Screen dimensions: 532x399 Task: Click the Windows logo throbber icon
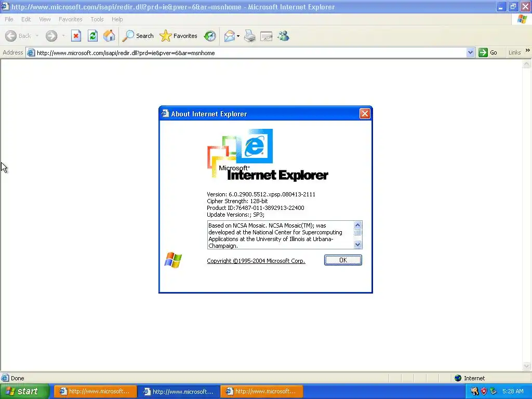point(522,19)
